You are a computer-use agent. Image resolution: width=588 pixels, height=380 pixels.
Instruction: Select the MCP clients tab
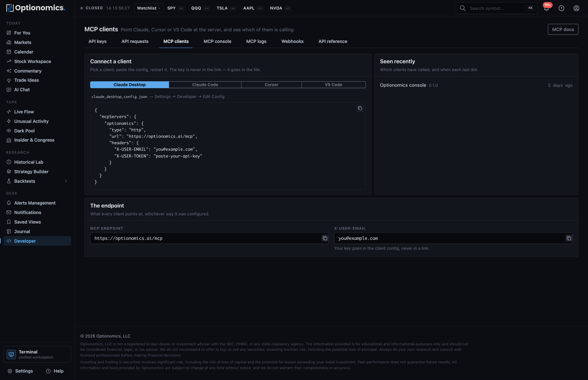coord(176,42)
